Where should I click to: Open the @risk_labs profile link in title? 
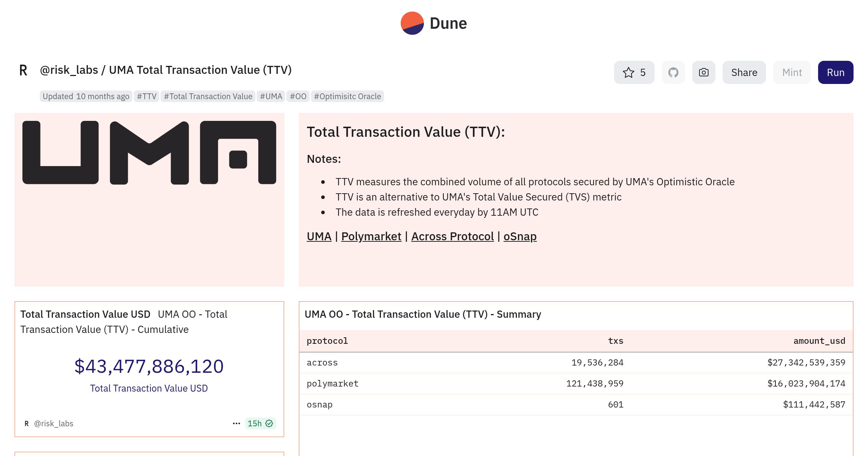[x=69, y=70]
